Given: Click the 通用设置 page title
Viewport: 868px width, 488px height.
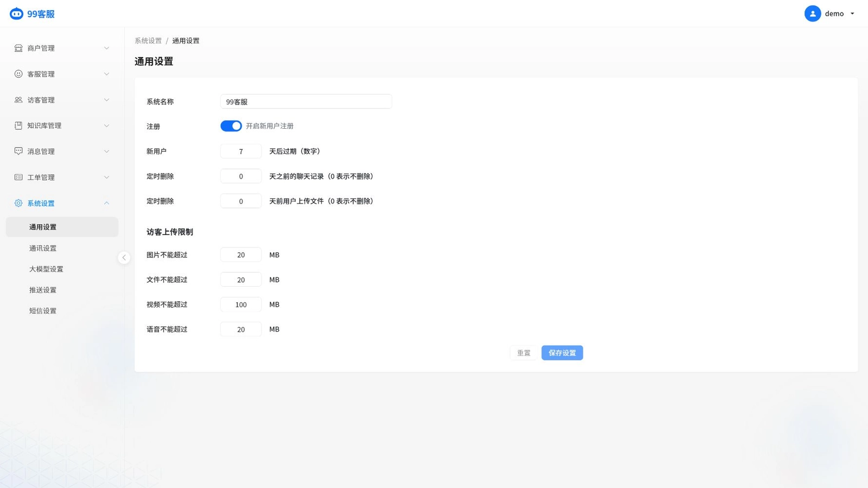Looking at the screenshot, I should [154, 61].
